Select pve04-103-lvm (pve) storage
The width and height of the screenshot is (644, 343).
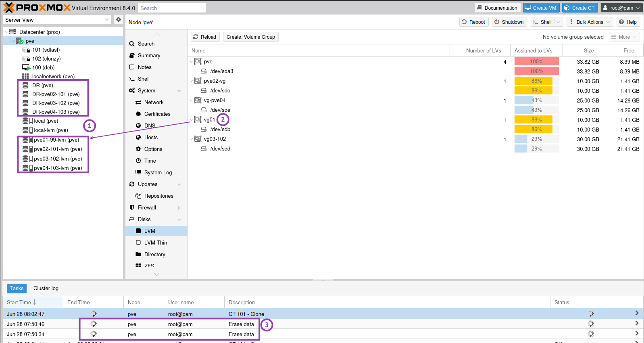[58, 168]
